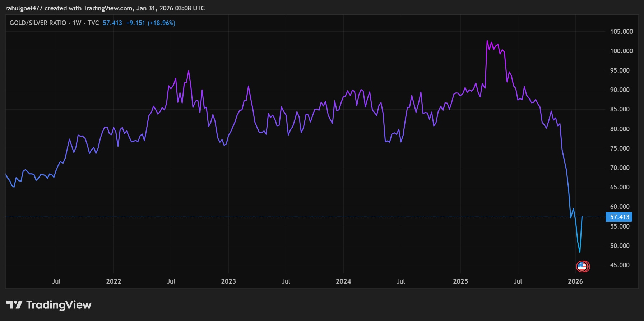Click the GOLD/SILVER RATIO symbol title
This screenshot has width=644, height=321.
(38, 23)
